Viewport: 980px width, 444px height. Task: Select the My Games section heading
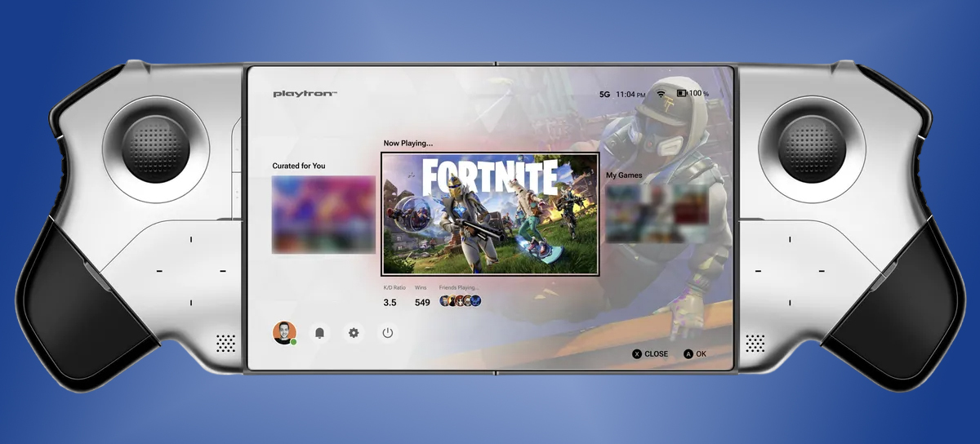624,175
